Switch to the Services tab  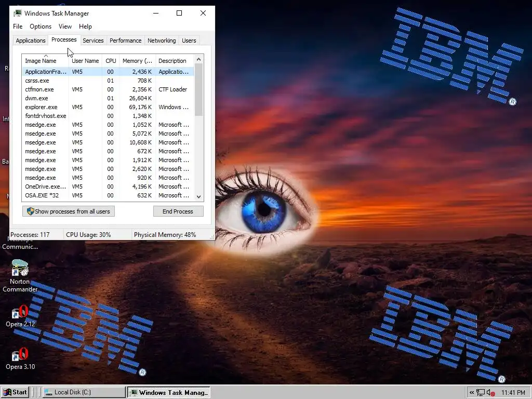[x=93, y=41]
